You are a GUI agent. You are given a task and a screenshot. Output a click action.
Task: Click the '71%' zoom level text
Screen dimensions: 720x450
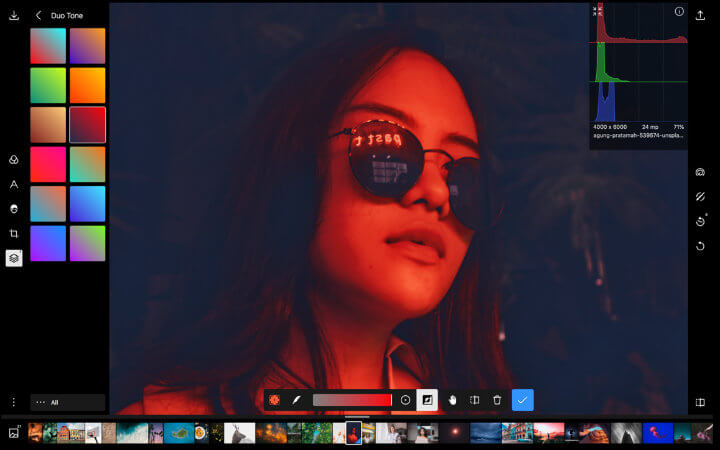(x=679, y=127)
